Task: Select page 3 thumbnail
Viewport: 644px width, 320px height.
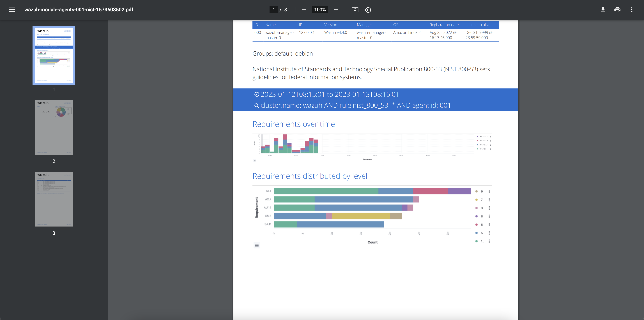Action: point(54,199)
